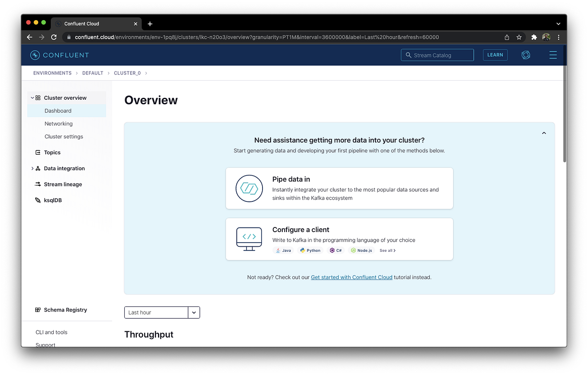Click the Data integration icon in sidebar
Screen dimensions: 588x375
(38, 169)
